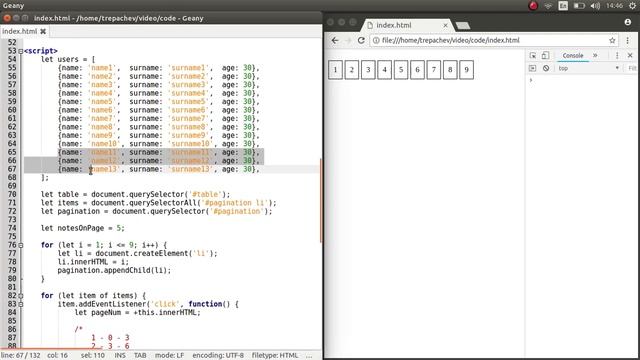
Task: Click 'createElement' in line 77
Action: [161, 253]
